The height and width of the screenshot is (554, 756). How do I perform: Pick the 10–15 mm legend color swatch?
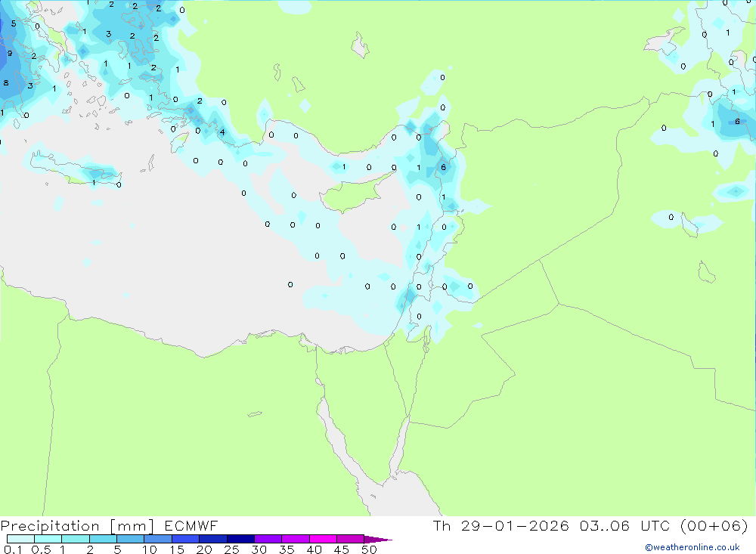(158, 539)
